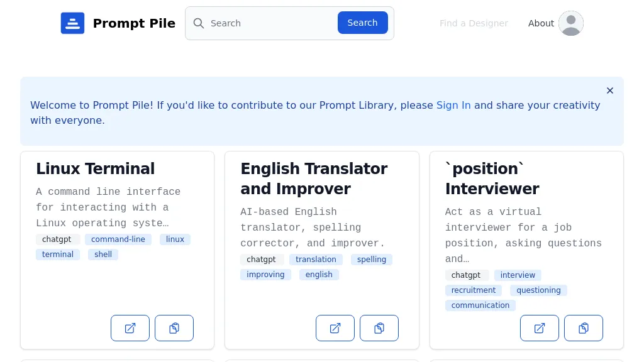This screenshot has width=644, height=362.
Task: Open the About menu item
Action: point(541,23)
